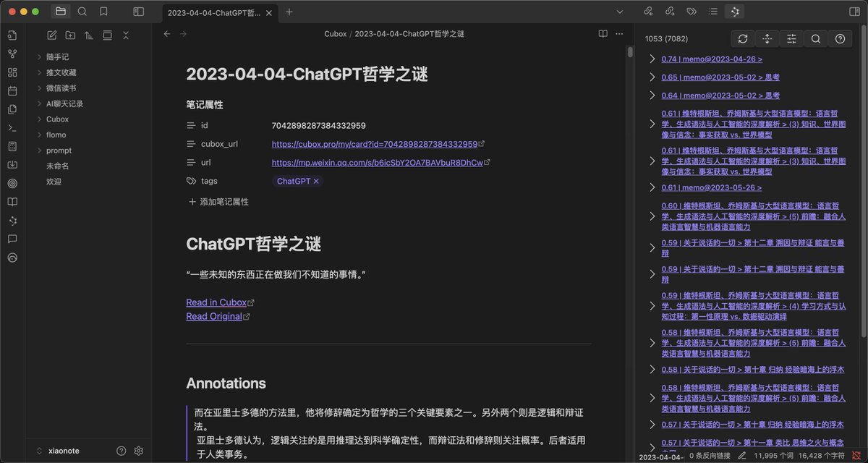This screenshot has height=463, width=868.
Task: Click the auto-reveal current file icon
Action: click(x=107, y=35)
